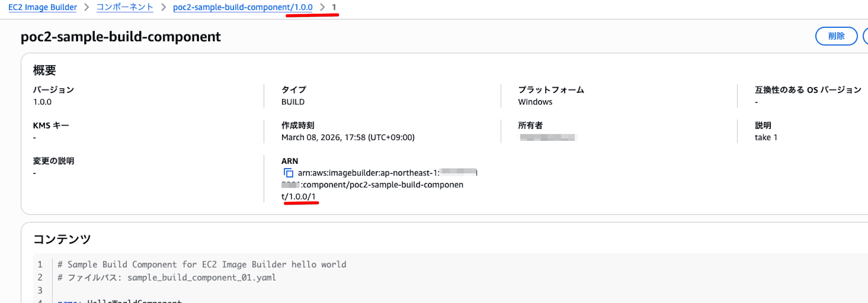Select the 変更の説明 label
Screen dimensions: 868x303
click(53, 161)
